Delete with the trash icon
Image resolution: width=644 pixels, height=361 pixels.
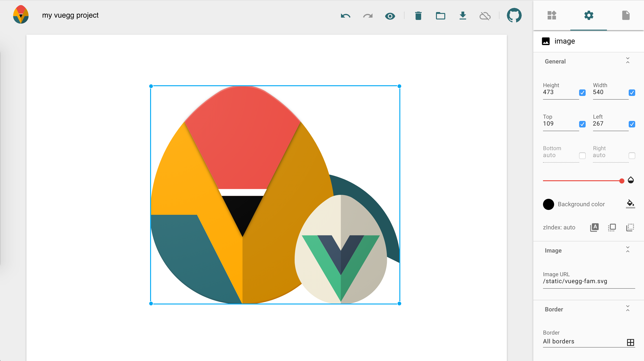418,16
